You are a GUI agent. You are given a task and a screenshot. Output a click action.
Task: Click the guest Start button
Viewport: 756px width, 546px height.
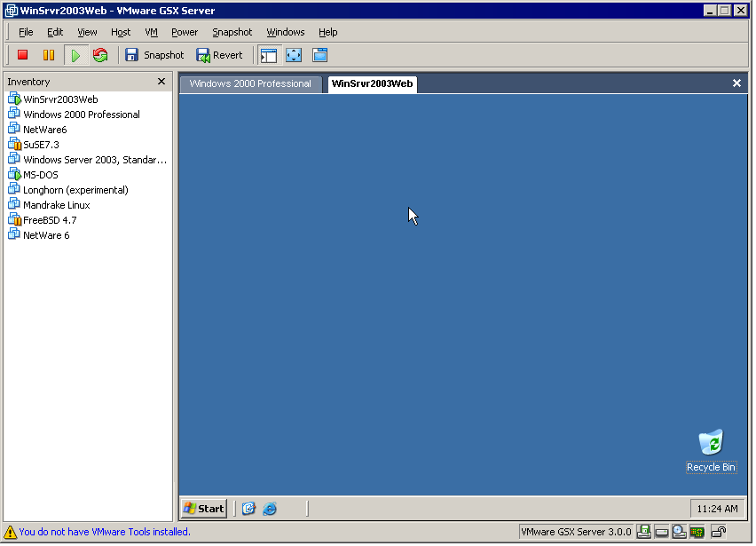204,509
